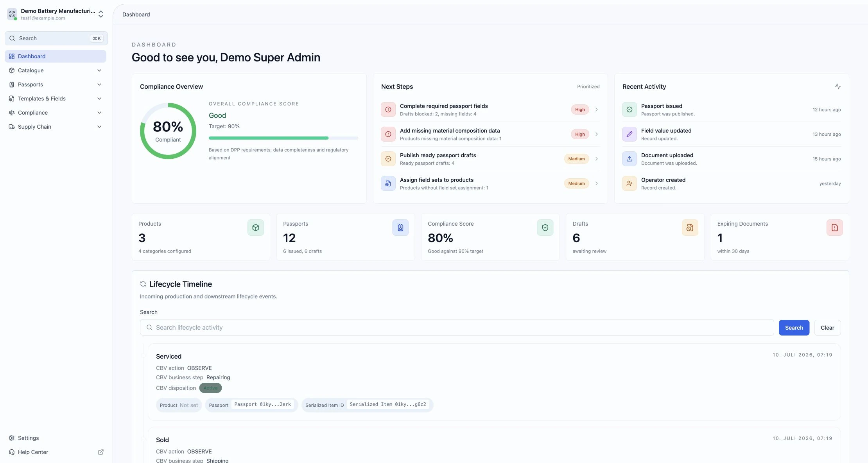Click the Product Not set chip
Screen dimensions: 868x463
click(x=179, y=405)
